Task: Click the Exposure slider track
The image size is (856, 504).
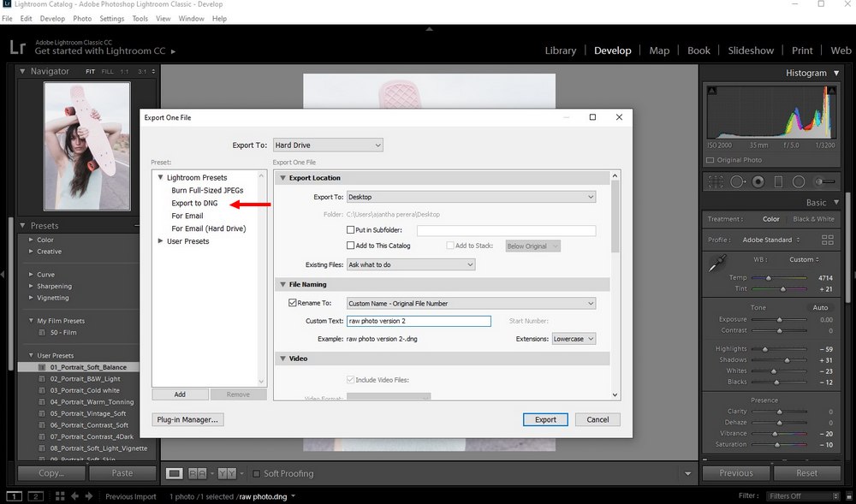Action: 779,320
